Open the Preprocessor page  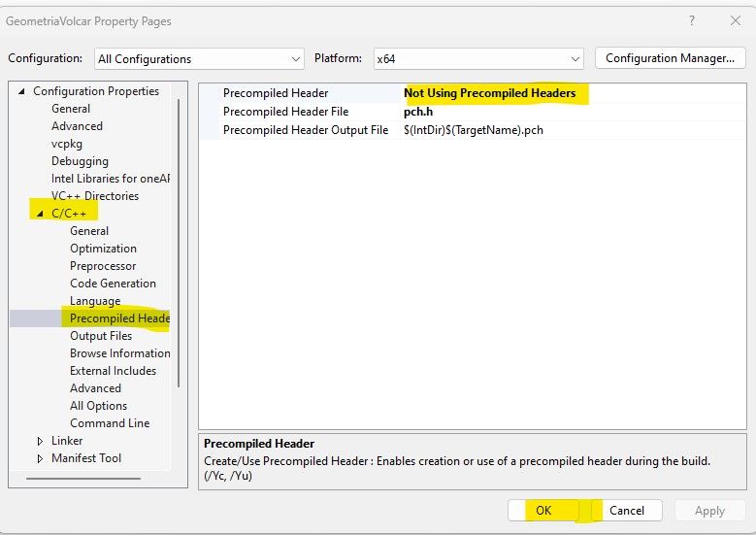pos(103,266)
